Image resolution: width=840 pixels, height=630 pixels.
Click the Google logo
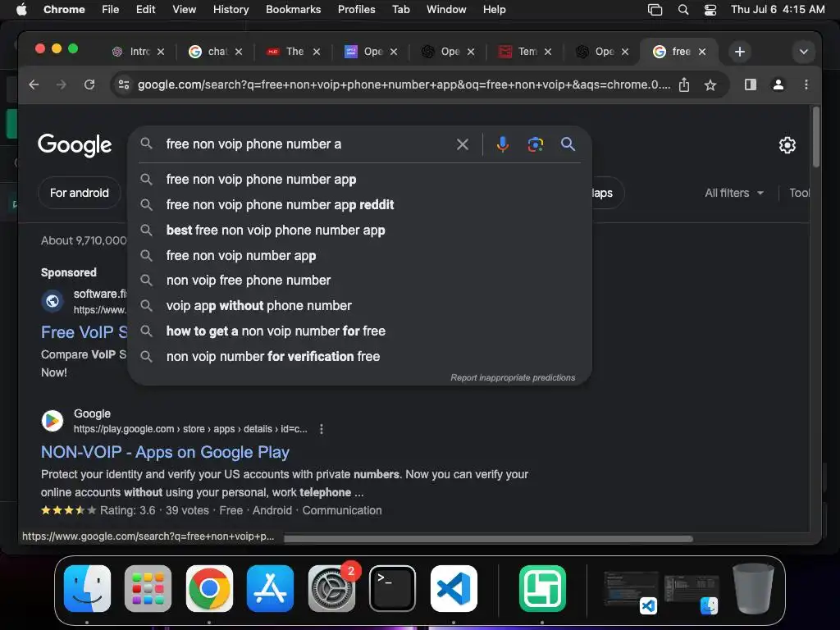[75, 145]
